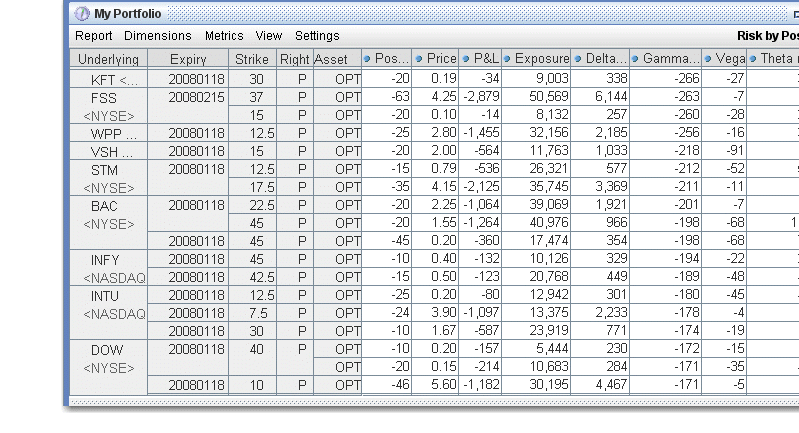Image resolution: width=799 pixels, height=433 pixels.
Task: Open the Settings menu
Action: click(x=317, y=36)
